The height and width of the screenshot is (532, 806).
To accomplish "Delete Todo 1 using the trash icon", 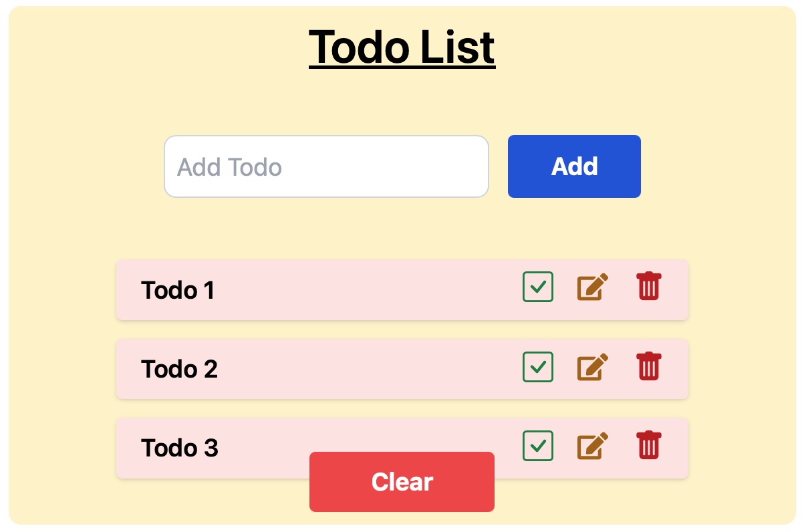I will [x=648, y=286].
